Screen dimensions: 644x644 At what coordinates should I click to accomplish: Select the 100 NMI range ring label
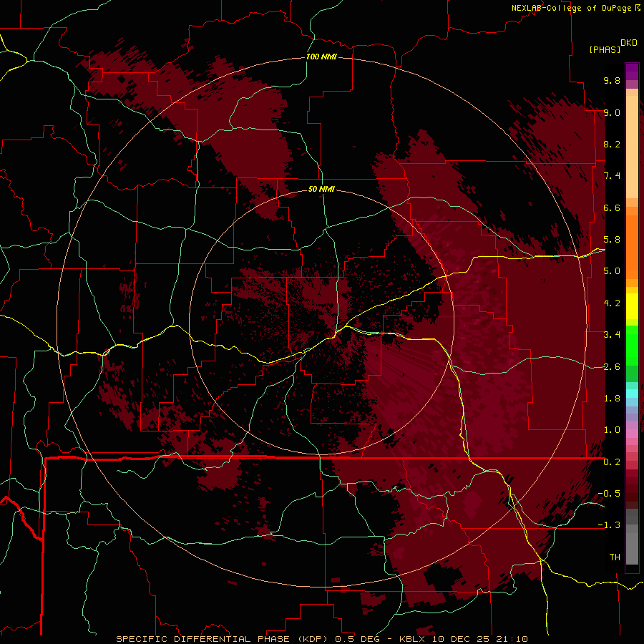coord(321,57)
